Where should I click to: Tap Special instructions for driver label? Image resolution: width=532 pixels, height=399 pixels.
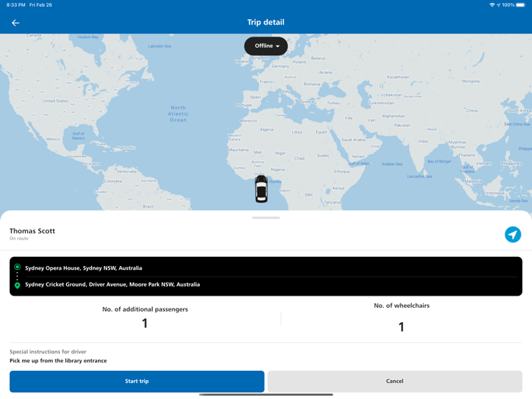(48, 352)
